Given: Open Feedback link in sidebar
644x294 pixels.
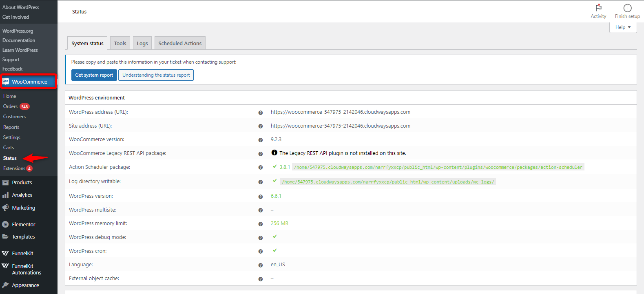Looking at the screenshot, I should coord(13,69).
